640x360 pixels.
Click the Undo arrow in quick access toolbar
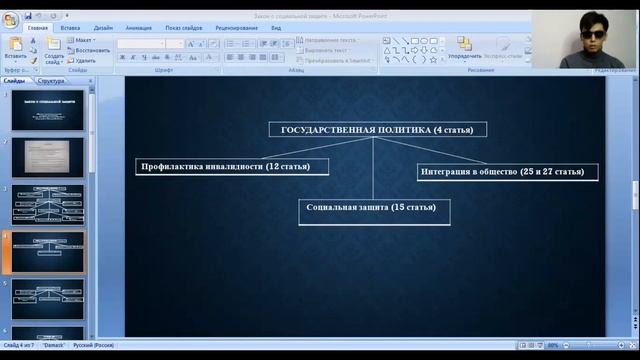pyautogui.click(x=40, y=16)
